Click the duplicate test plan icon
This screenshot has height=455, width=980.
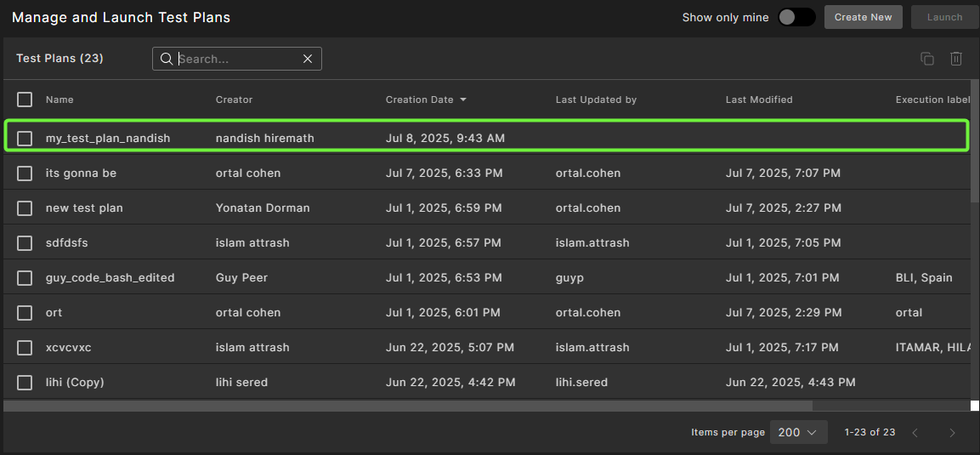927,59
